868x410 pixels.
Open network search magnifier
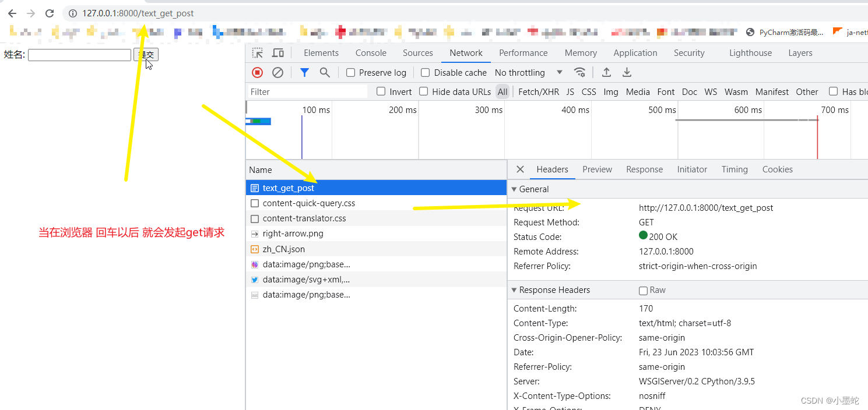[325, 72]
